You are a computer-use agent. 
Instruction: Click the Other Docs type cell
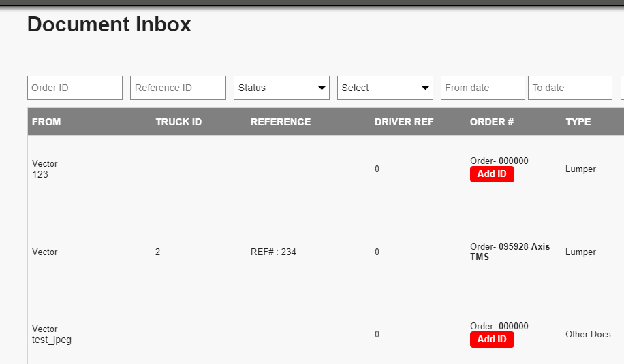pos(588,334)
